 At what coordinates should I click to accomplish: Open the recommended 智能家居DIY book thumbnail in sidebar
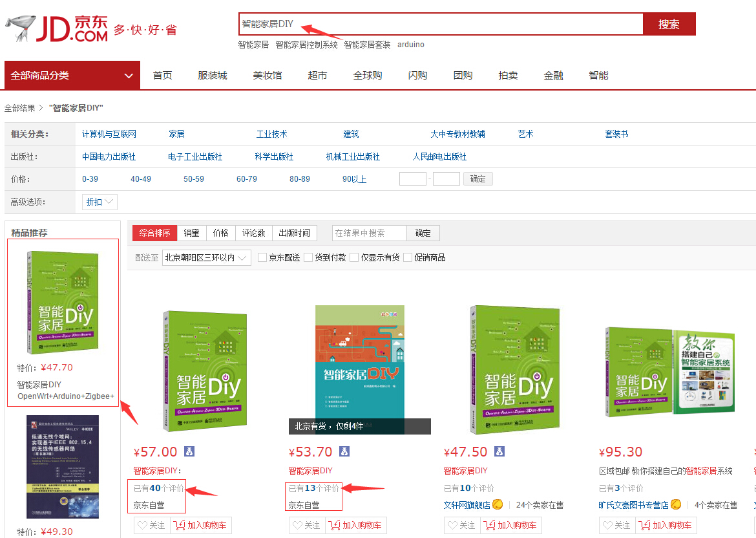click(x=63, y=302)
